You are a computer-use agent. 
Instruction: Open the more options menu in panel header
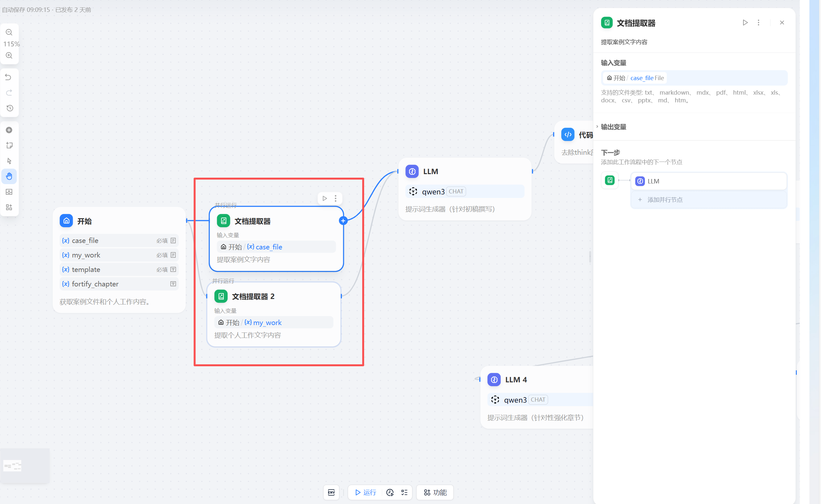(758, 23)
